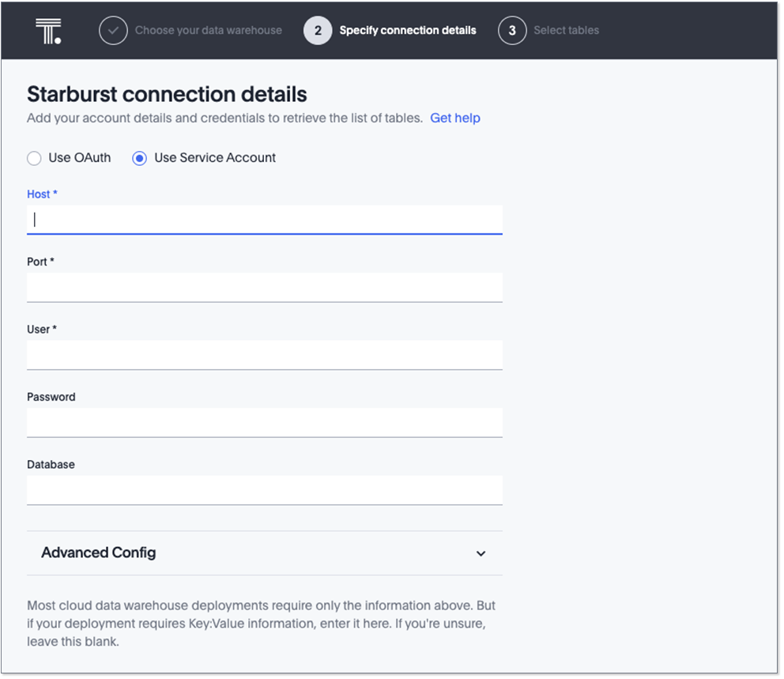Select the Database text field
This screenshot has height=679, width=784.
pos(265,490)
